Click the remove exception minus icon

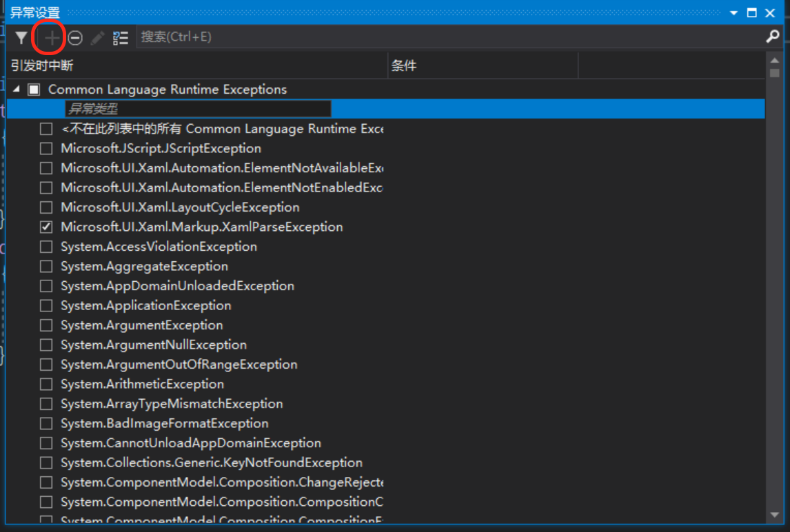(x=75, y=38)
